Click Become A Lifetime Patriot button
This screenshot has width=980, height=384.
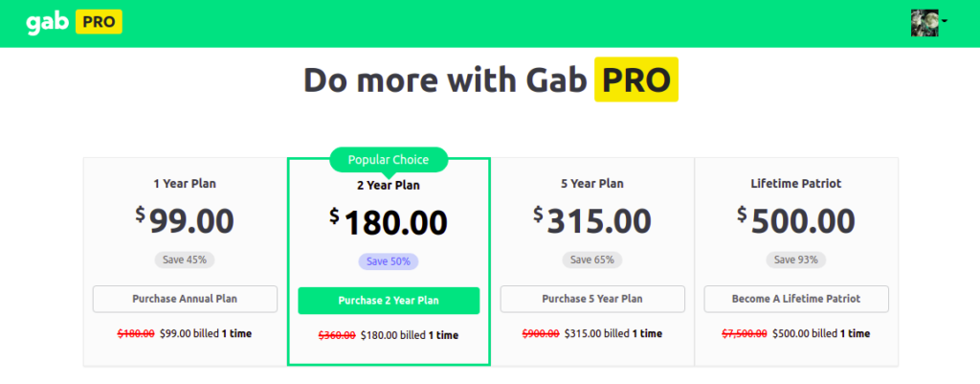(796, 299)
